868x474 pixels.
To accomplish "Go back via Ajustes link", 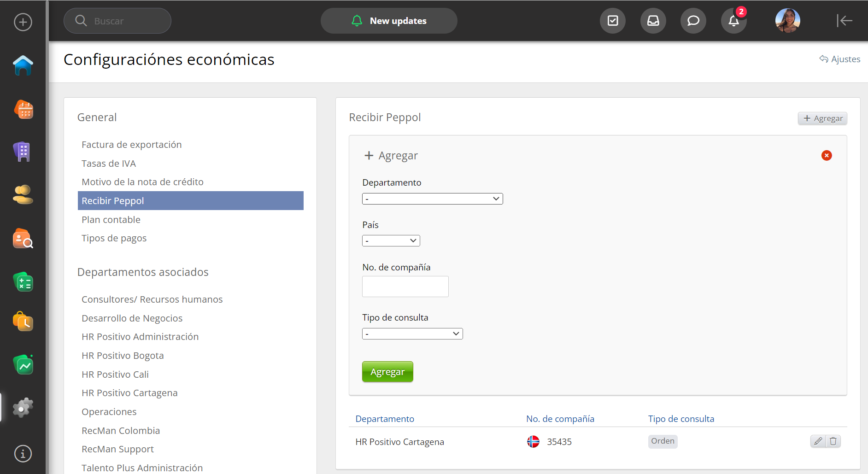I will coord(840,59).
